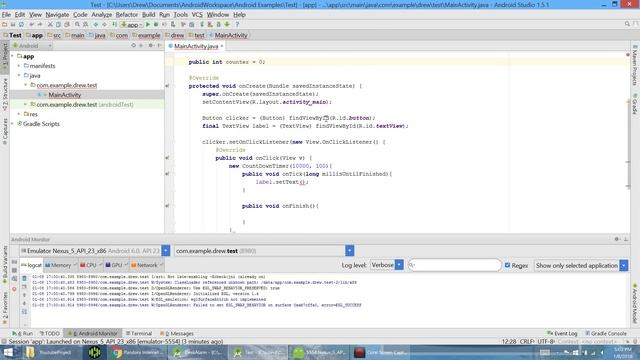The image size is (640, 360).
Task: Open the Terminal tool window
Action: pos(139,333)
